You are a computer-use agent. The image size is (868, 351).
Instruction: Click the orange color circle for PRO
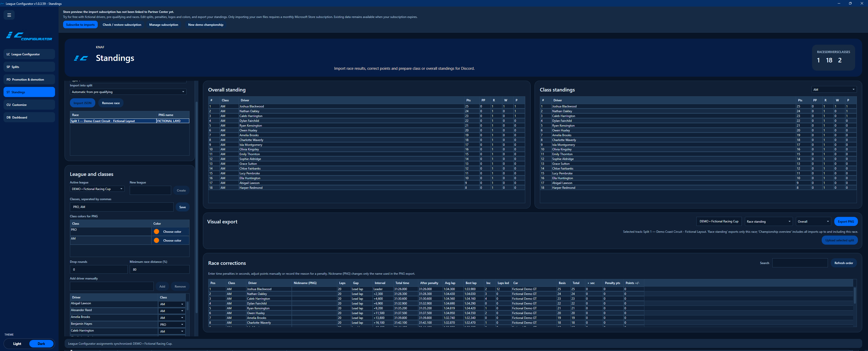(x=156, y=231)
